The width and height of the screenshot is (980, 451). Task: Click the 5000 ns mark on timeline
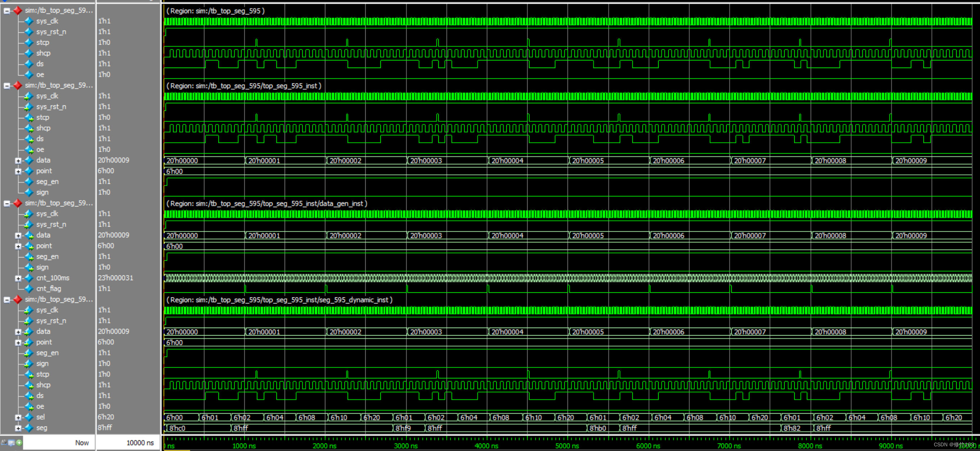coord(567,446)
